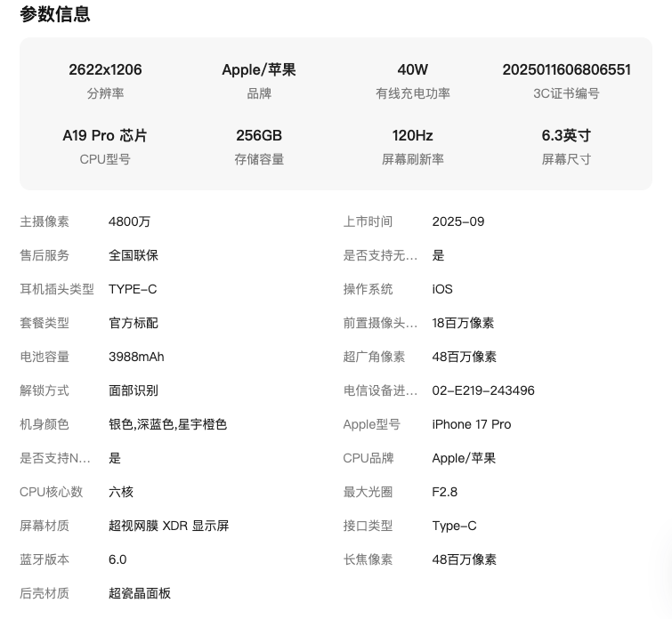Click the 超瓷晶面板 back cover material
Viewport: 672px width, 619px height.
click(x=140, y=593)
